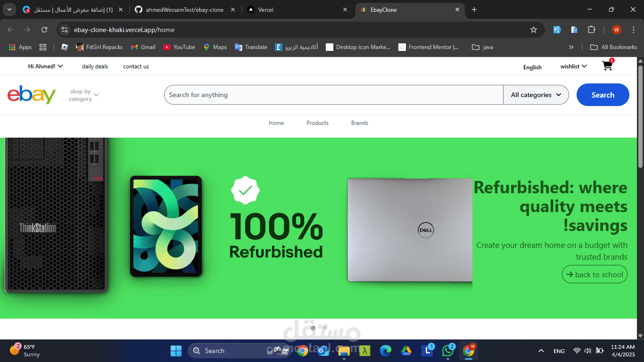The width and height of the screenshot is (644, 362).
Task: Open the green lambda app in taskbar
Action: pyautogui.click(x=365, y=351)
